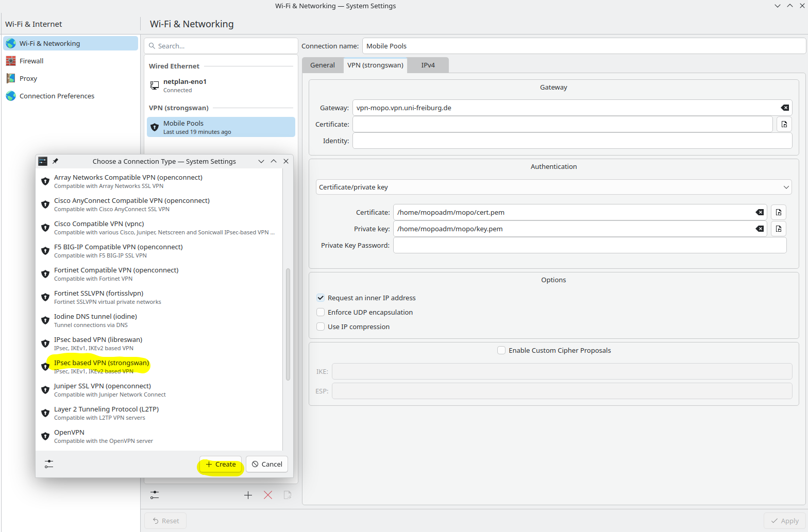This screenshot has height=532, width=808.
Task: Browse for Gateway certificate file
Action: click(784, 124)
